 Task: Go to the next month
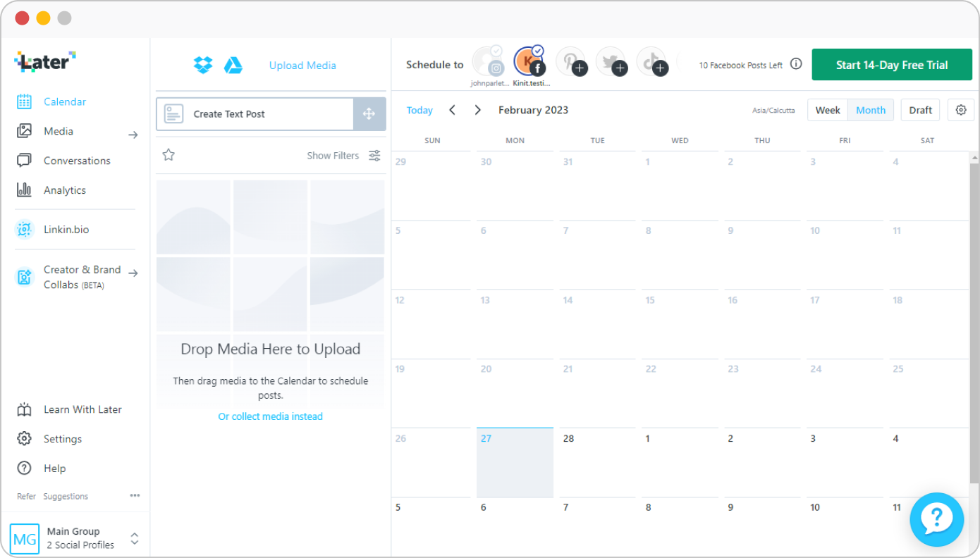477,110
